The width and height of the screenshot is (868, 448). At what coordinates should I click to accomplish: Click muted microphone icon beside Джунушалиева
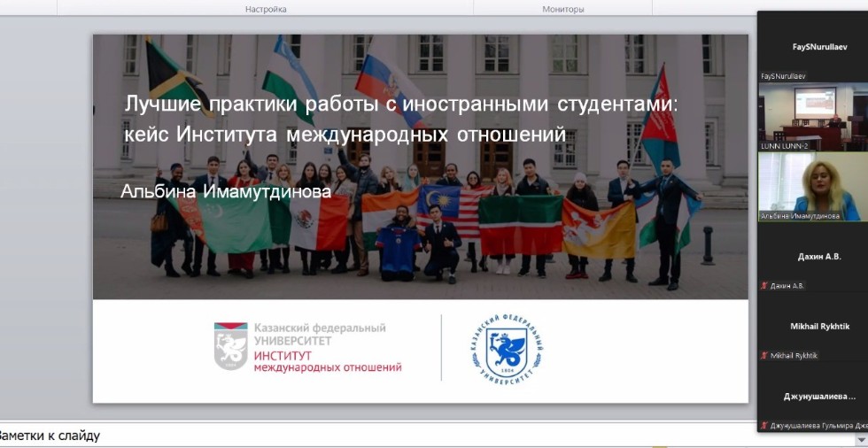coord(764,425)
